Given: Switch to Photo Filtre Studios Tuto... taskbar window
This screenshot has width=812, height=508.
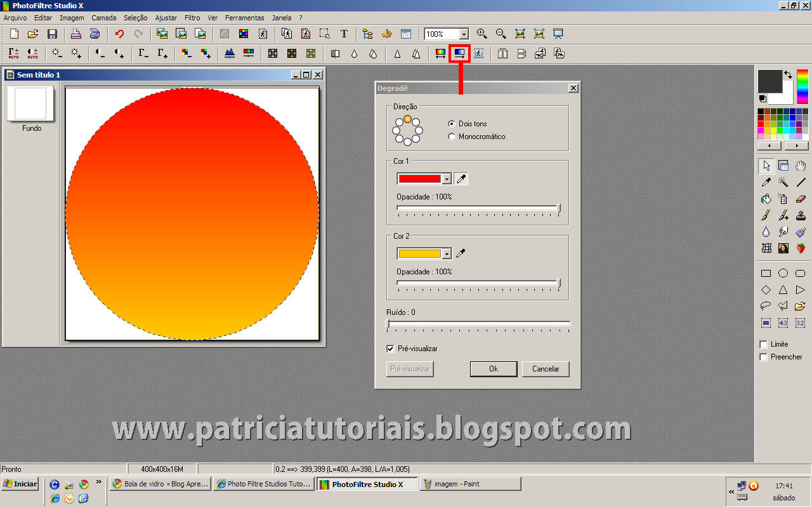Looking at the screenshot, I should (x=264, y=484).
